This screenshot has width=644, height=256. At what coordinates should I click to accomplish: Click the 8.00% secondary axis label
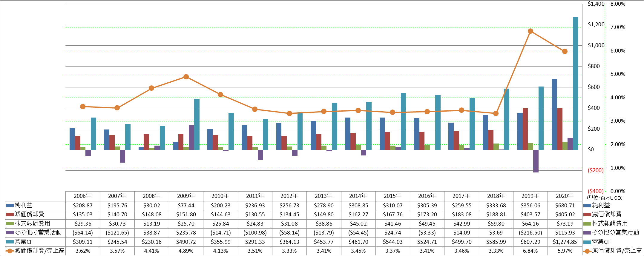618,4
